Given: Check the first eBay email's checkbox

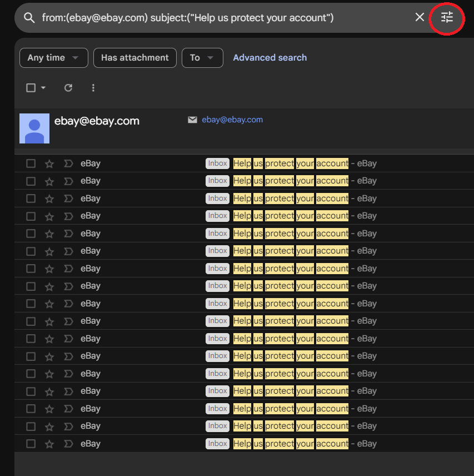Looking at the screenshot, I should 31,163.
